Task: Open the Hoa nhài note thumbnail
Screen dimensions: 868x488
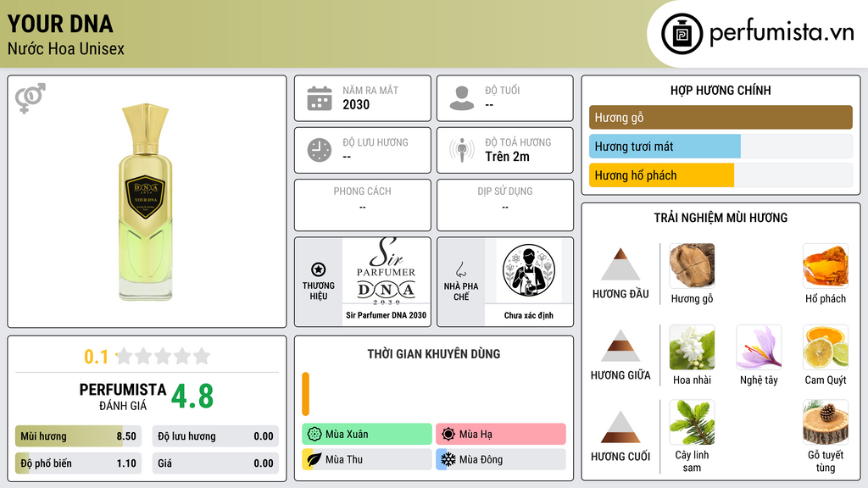Action: 692,347
